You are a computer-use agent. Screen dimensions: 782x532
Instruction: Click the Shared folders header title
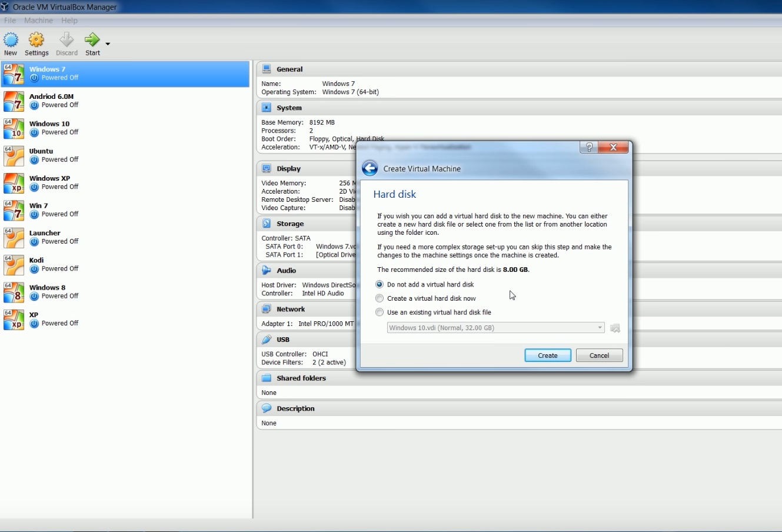(301, 378)
